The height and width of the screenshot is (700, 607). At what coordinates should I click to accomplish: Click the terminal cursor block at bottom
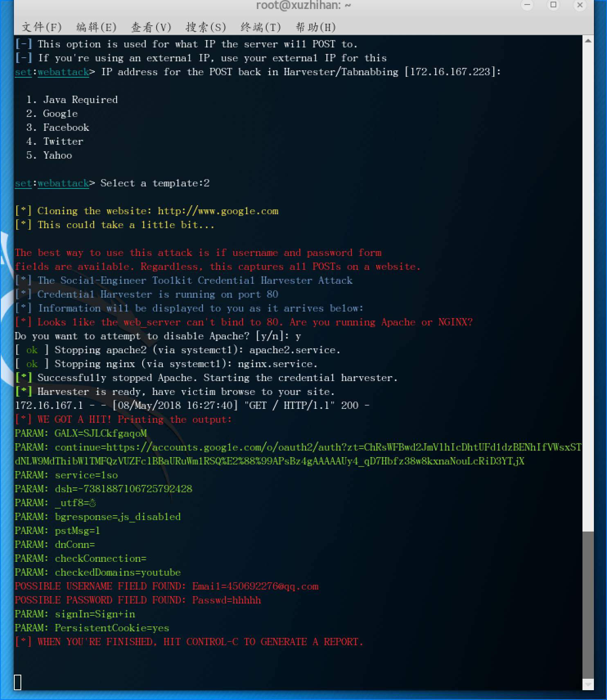[18, 682]
